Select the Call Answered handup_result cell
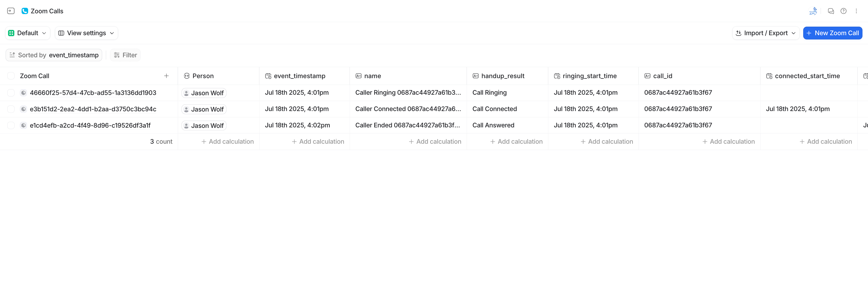The image size is (868, 303). (x=507, y=125)
